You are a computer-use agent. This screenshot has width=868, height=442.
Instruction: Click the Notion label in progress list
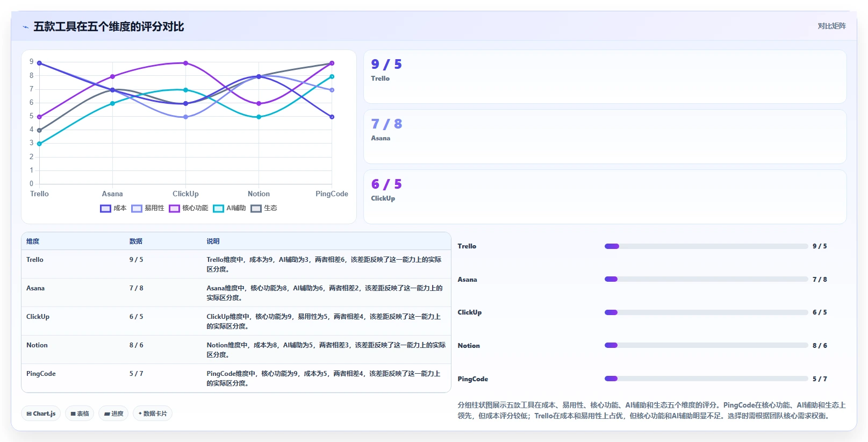click(469, 346)
